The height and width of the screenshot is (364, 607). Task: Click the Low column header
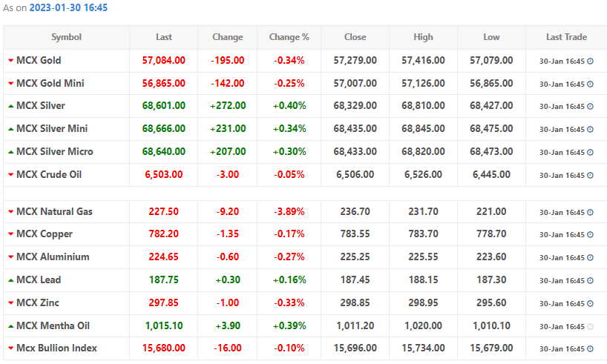492,37
